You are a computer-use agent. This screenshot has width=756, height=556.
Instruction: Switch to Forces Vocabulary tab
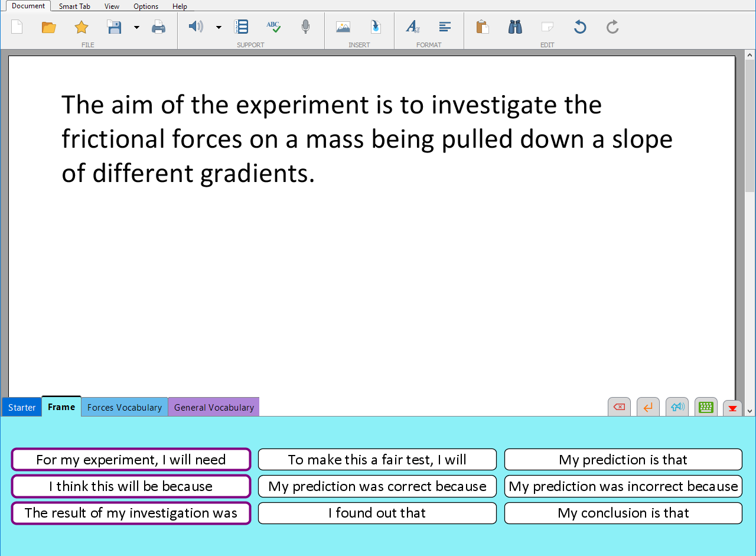click(x=125, y=407)
